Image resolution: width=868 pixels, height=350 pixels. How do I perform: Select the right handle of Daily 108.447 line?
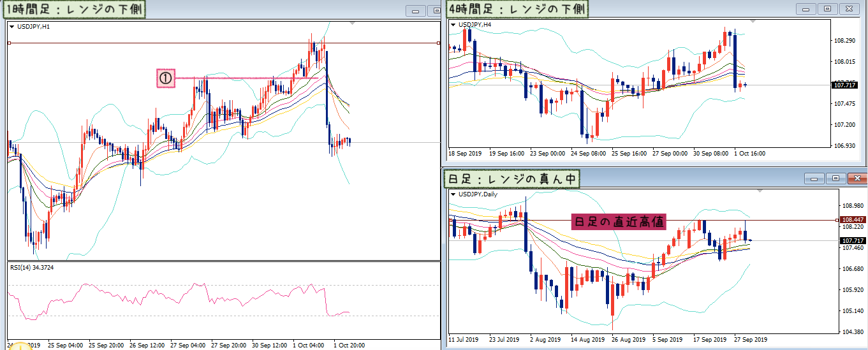tap(837, 219)
